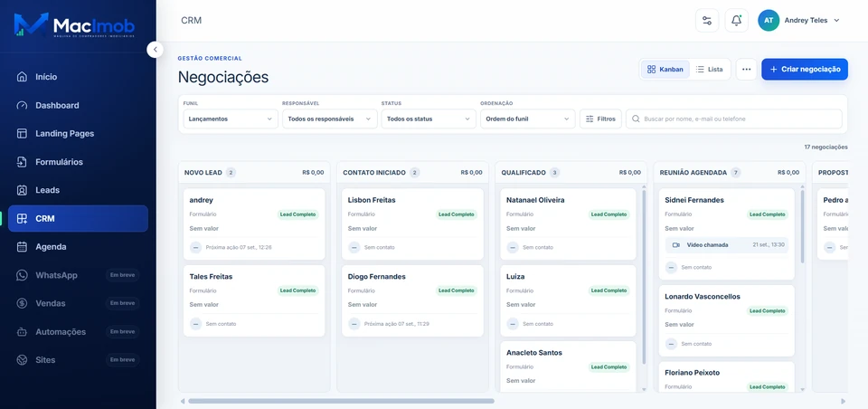Click the Contato Iniciado R$ 0,00 total
The width and height of the screenshot is (868, 409).
click(x=472, y=172)
